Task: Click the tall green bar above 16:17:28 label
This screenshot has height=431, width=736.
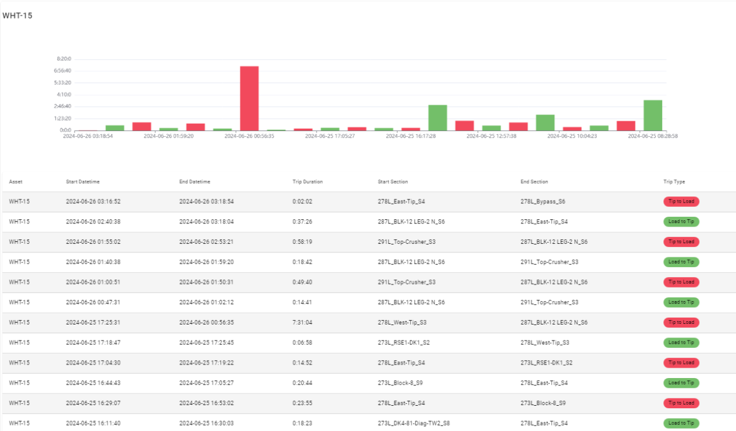Action: [x=437, y=117]
